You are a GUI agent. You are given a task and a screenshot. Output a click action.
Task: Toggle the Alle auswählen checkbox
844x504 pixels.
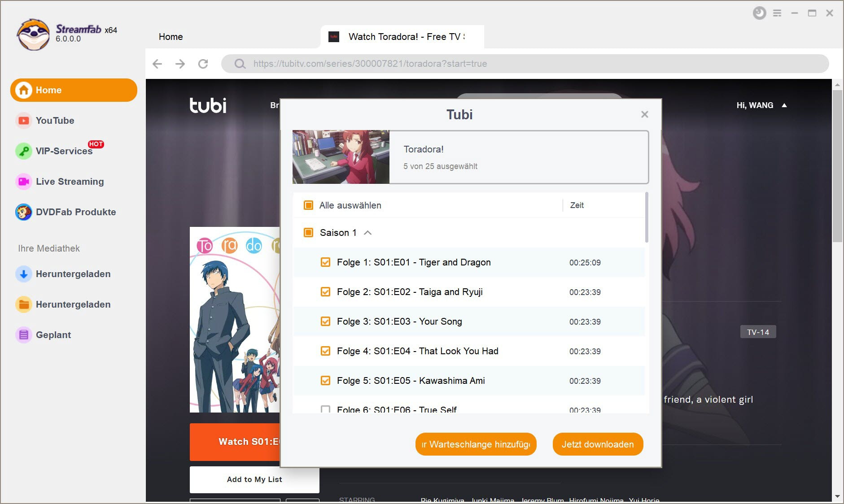pyautogui.click(x=309, y=205)
